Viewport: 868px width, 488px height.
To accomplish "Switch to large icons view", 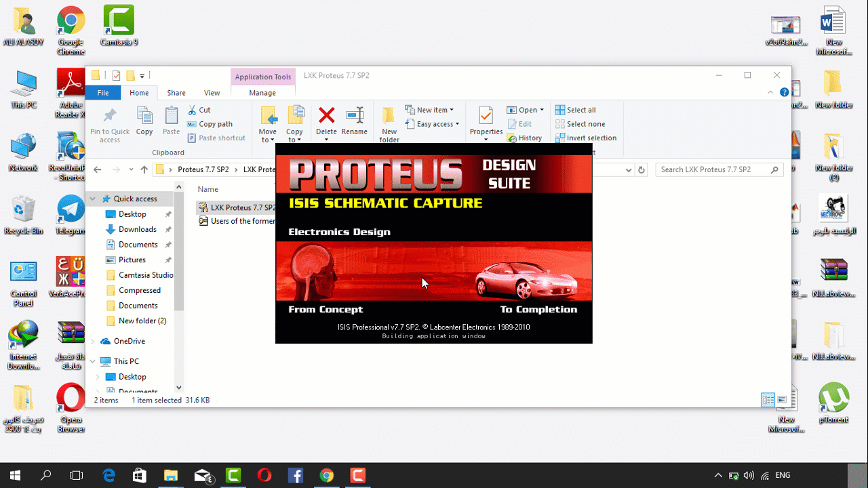I will (782, 400).
